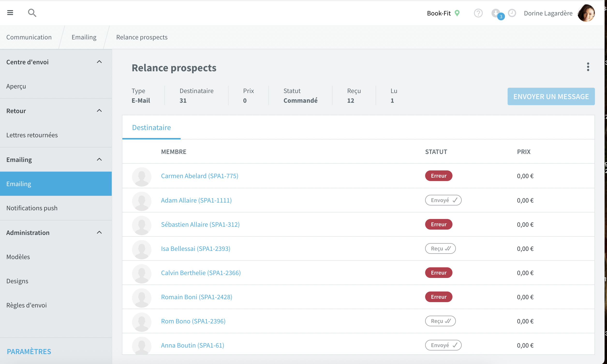Open Dorine Lagardère profile avatar

pos(586,13)
